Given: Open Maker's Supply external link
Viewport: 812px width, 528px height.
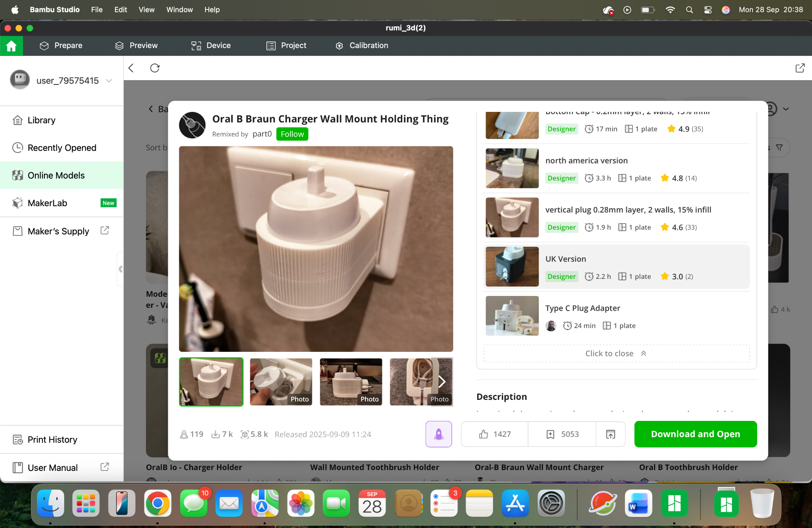Looking at the screenshot, I should (62, 231).
